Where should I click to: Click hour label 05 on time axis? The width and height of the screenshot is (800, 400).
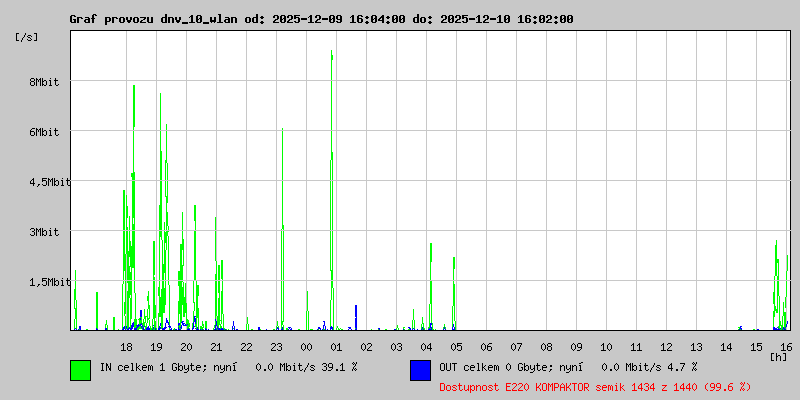click(457, 347)
